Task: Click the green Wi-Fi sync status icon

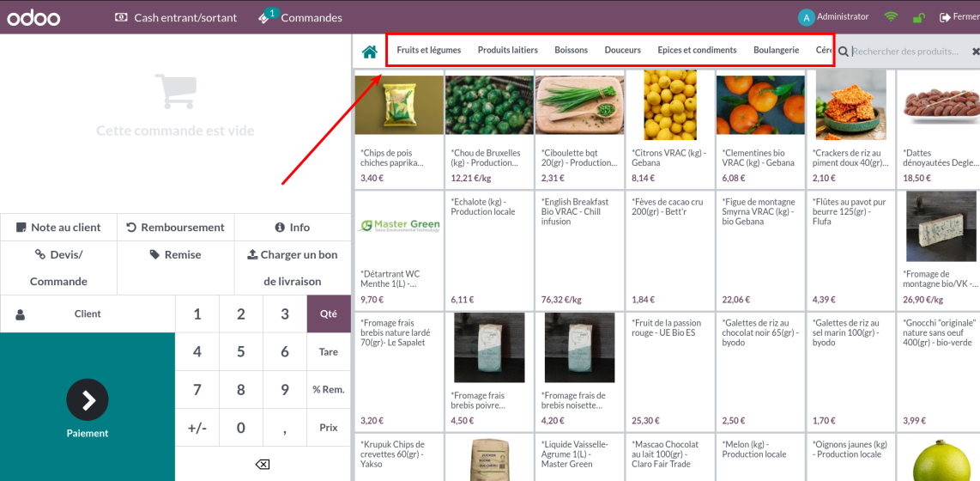Action: point(891,17)
